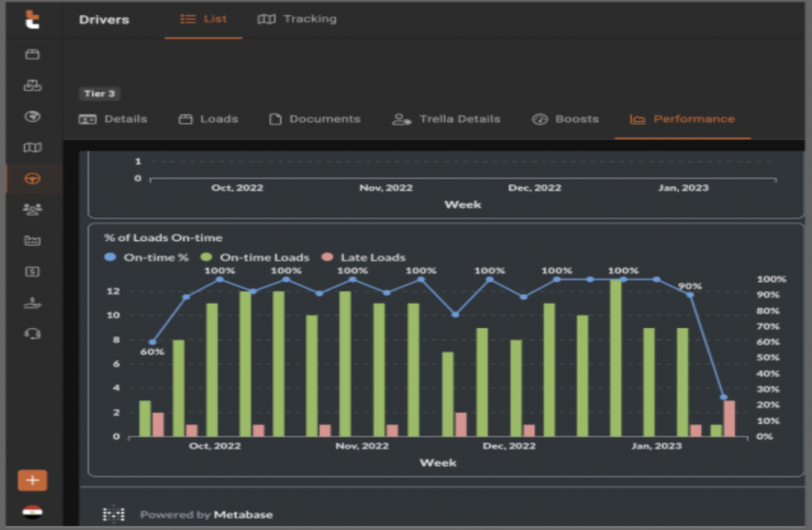This screenshot has width=812, height=530.
Task: Click the eye monitoring icon in sidebar
Action: [x=32, y=116]
